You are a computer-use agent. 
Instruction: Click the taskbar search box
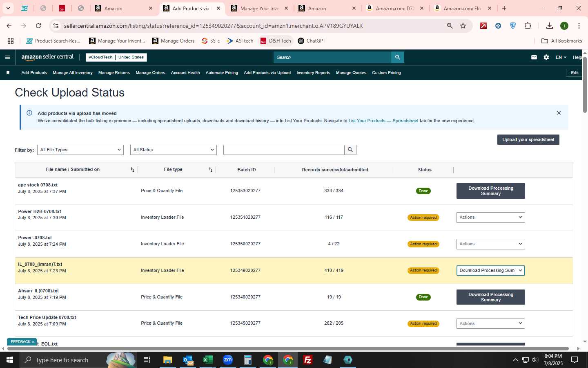78,360
